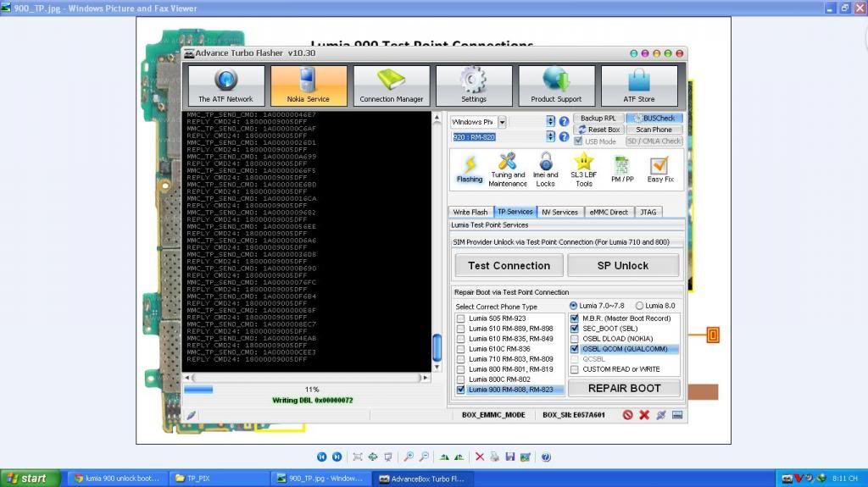Click Reset Box button
This screenshot has height=487, width=868.
coord(598,130)
